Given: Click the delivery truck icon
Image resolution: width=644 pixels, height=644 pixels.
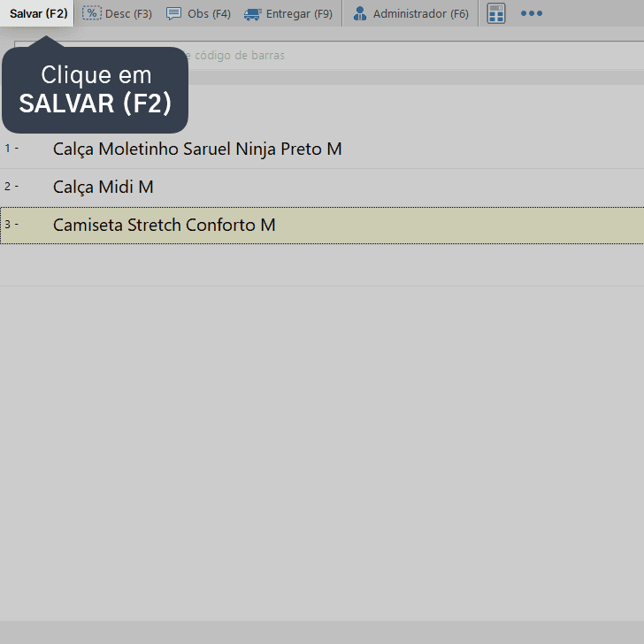Looking at the screenshot, I should pos(253,14).
